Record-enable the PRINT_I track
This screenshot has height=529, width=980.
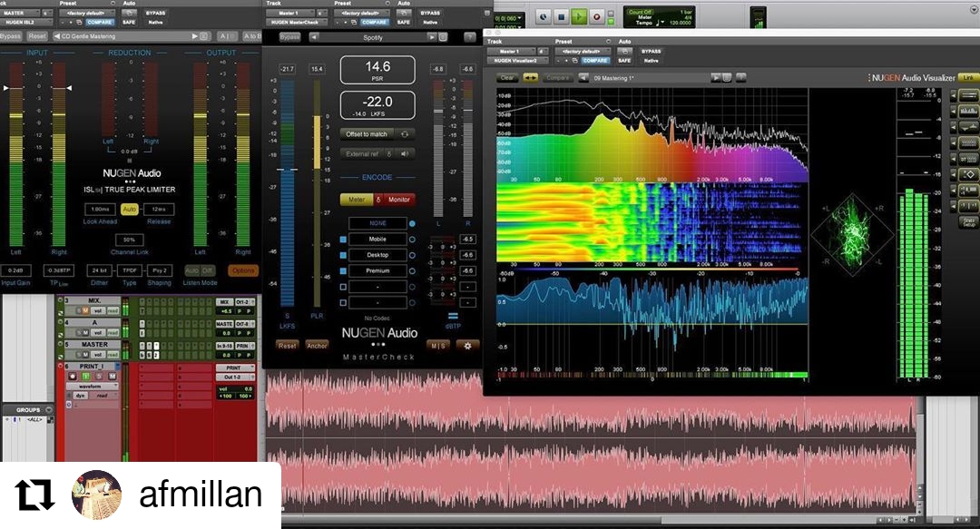coord(73,377)
